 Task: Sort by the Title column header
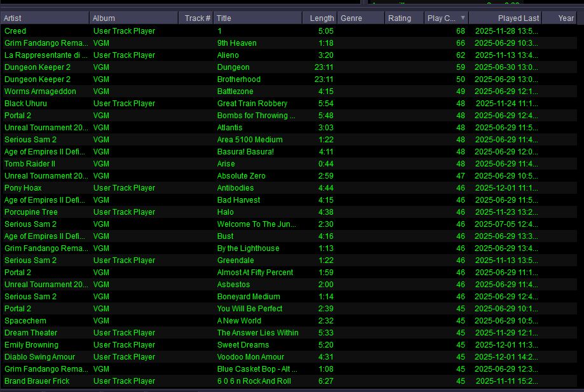pyautogui.click(x=257, y=18)
